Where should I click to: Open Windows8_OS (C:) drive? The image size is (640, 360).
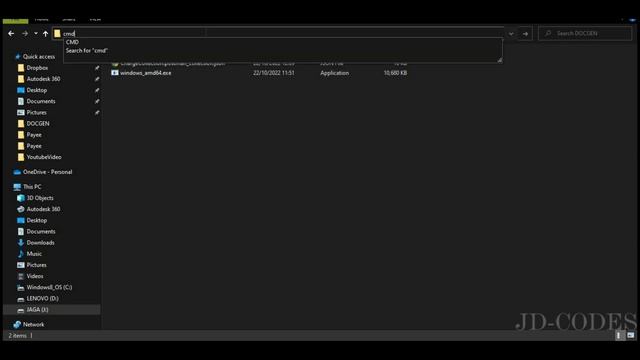click(x=49, y=287)
